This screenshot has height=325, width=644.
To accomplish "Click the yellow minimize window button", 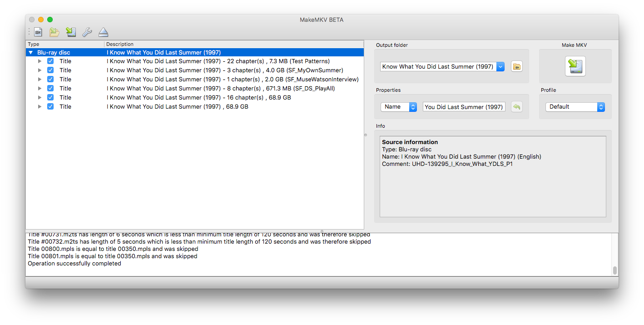I will coord(41,20).
